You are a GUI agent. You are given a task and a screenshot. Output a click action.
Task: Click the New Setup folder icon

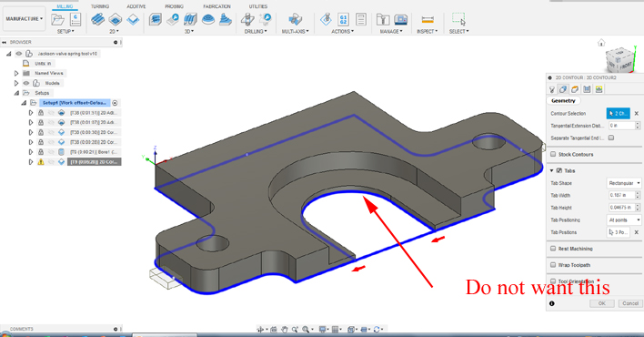[58, 19]
